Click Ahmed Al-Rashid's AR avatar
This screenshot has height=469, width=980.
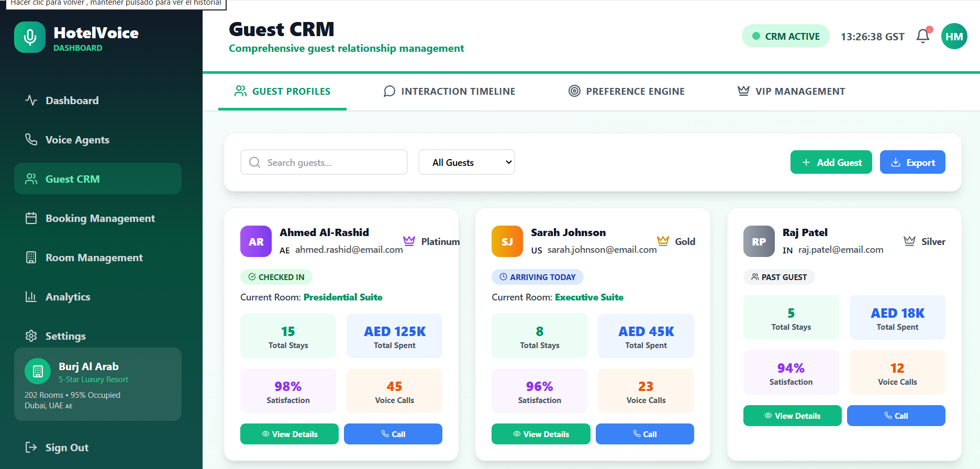click(256, 241)
